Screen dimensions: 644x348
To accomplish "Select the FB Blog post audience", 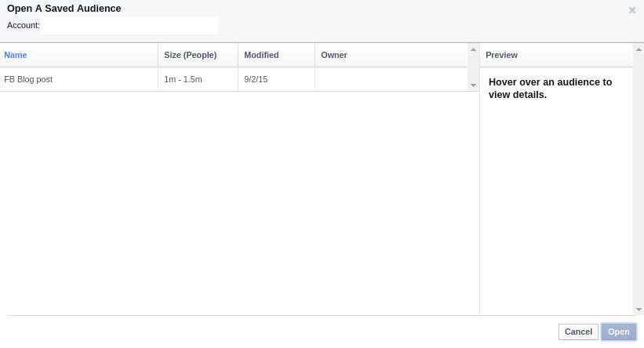I will (28, 79).
